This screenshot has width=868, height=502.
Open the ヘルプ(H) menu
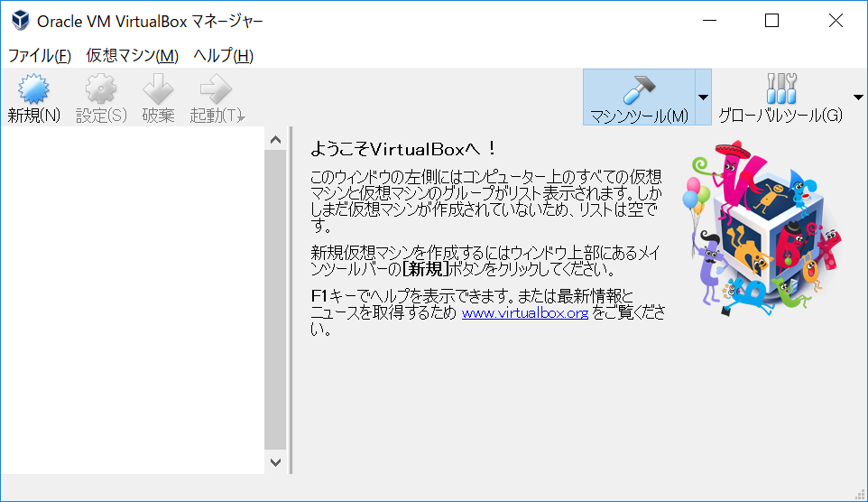[x=223, y=55]
